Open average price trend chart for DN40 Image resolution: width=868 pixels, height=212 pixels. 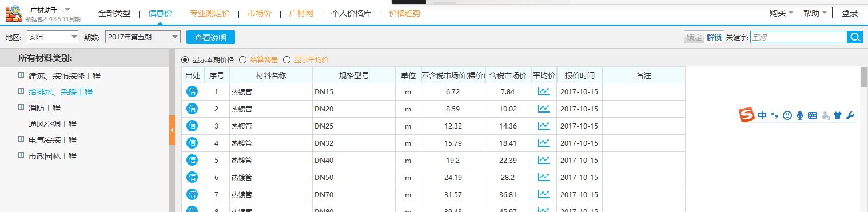[x=544, y=160]
